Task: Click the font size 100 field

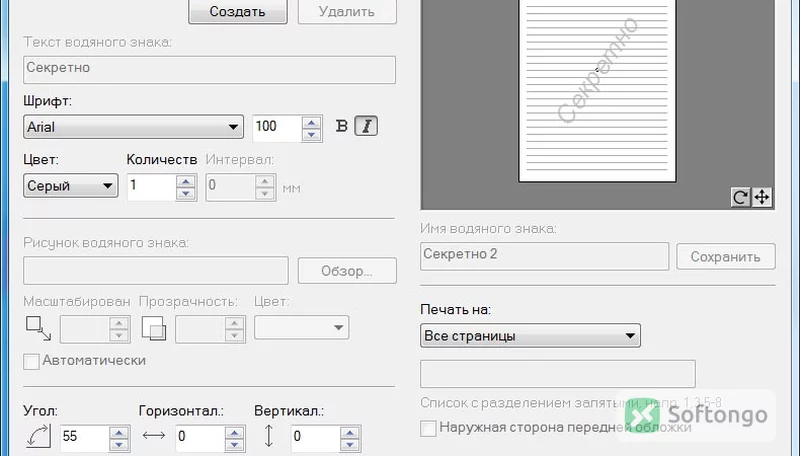Action: (277, 128)
